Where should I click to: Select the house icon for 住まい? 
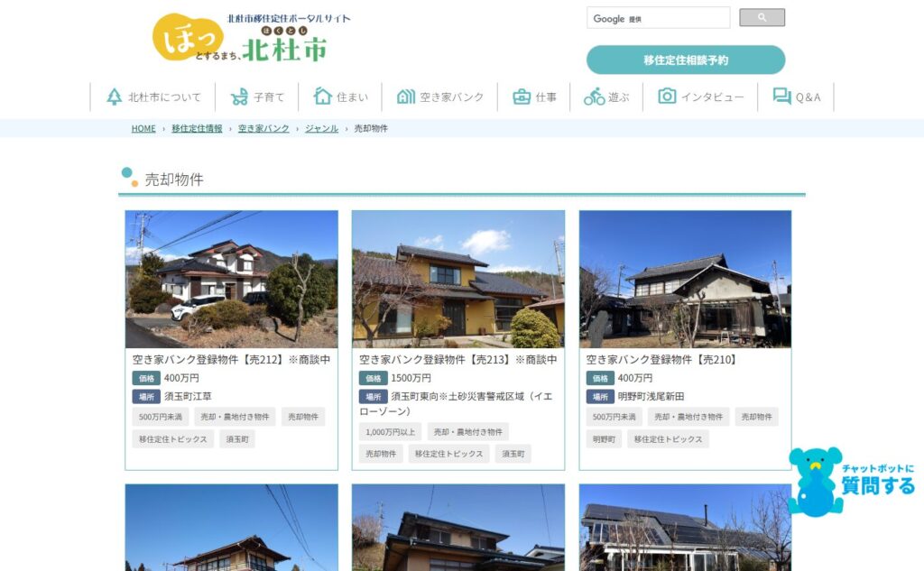coord(322,96)
